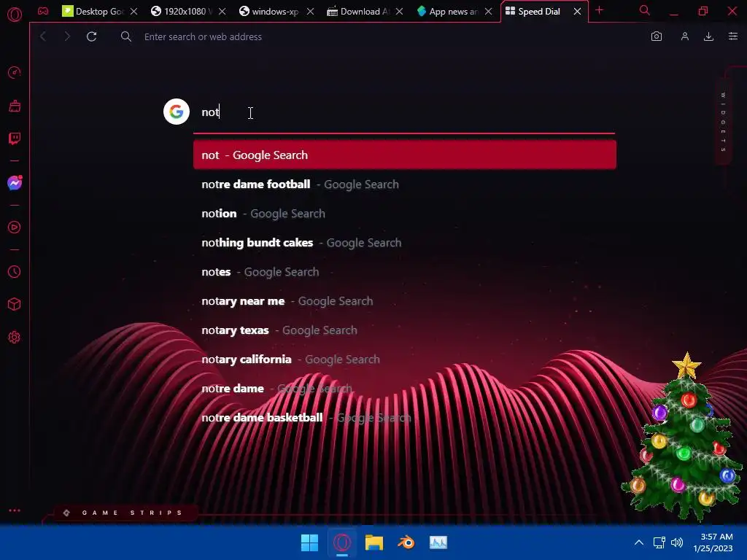This screenshot has height=560, width=747.
Task: Open the Opera GX main menu logo
Action: pyautogui.click(x=15, y=15)
